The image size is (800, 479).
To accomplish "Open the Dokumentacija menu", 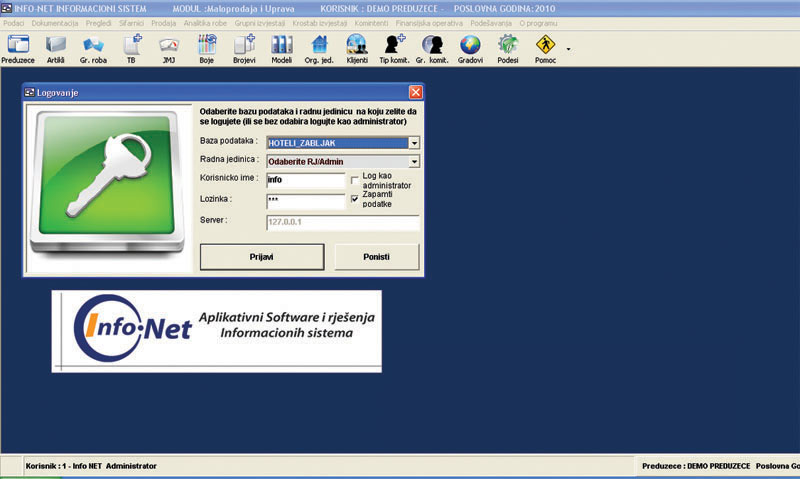I will coord(55,23).
